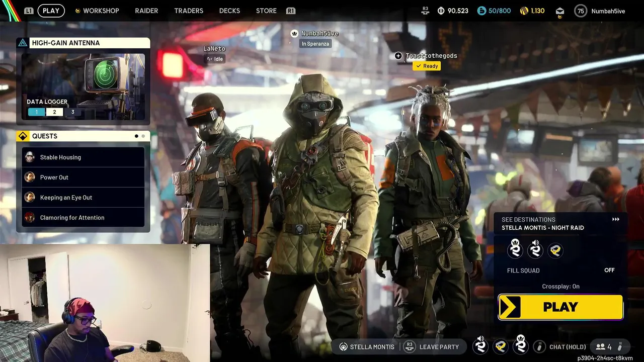Click the Idle status under LaNeto
This screenshot has width=644, height=362.
click(215, 59)
